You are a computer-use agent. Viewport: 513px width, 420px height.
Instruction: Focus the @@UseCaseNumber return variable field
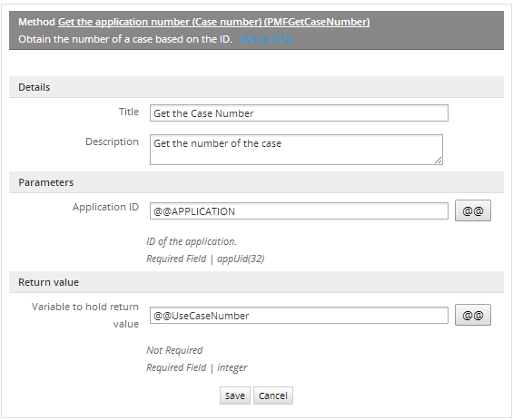[299, 316]
